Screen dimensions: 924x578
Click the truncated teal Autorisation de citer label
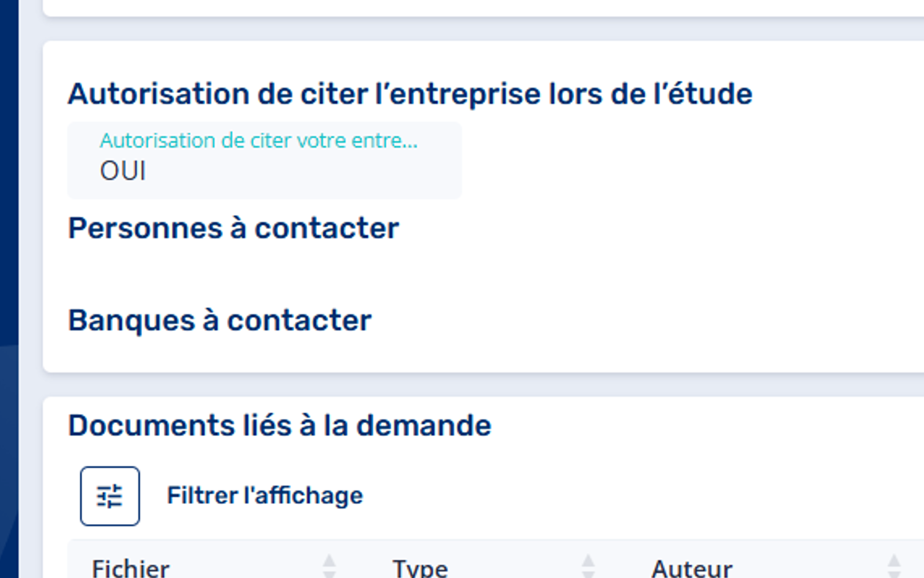[258, 140]
